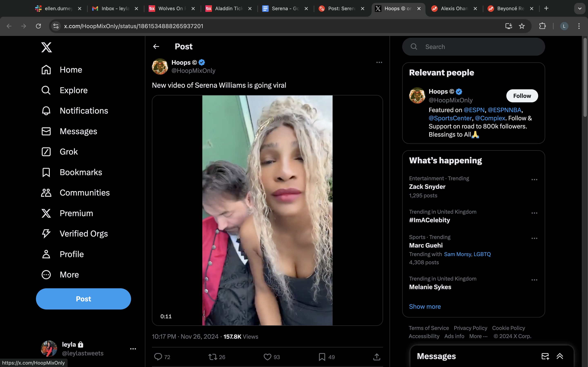Screen dimensions: 588x367
Task: Follow the Hoops account
Action: pyautogui.click(x=522, y=96)
